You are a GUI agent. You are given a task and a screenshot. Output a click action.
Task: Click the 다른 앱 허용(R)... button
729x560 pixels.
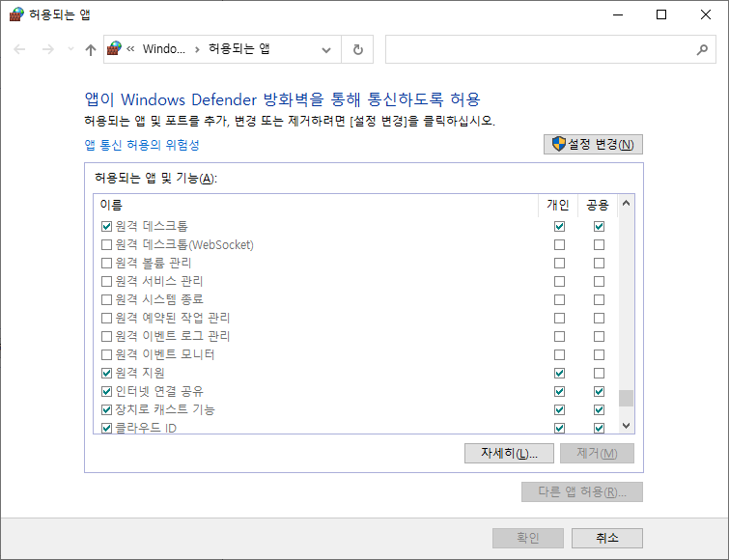tap(582, 491)
